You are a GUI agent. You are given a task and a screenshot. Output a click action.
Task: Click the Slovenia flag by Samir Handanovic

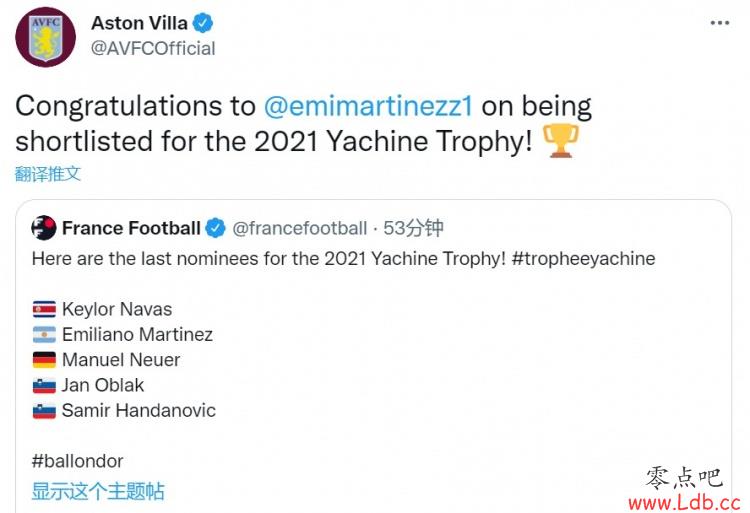coord(44,411)
